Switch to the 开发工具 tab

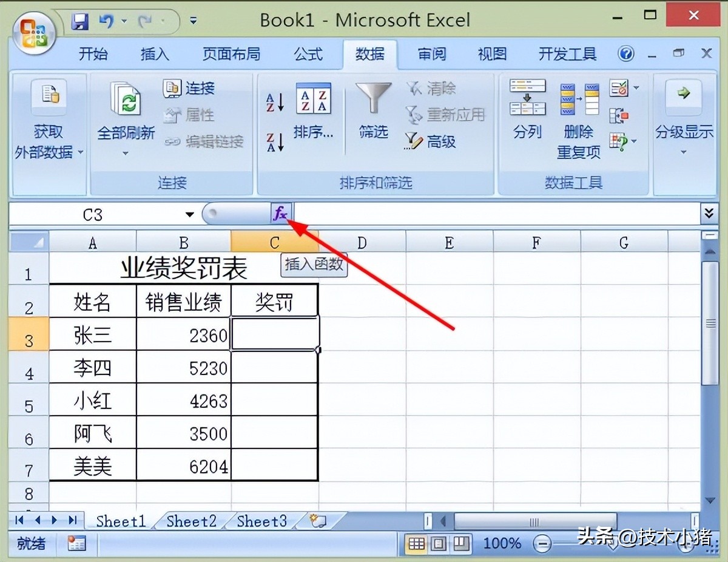(x=568, y=54)
